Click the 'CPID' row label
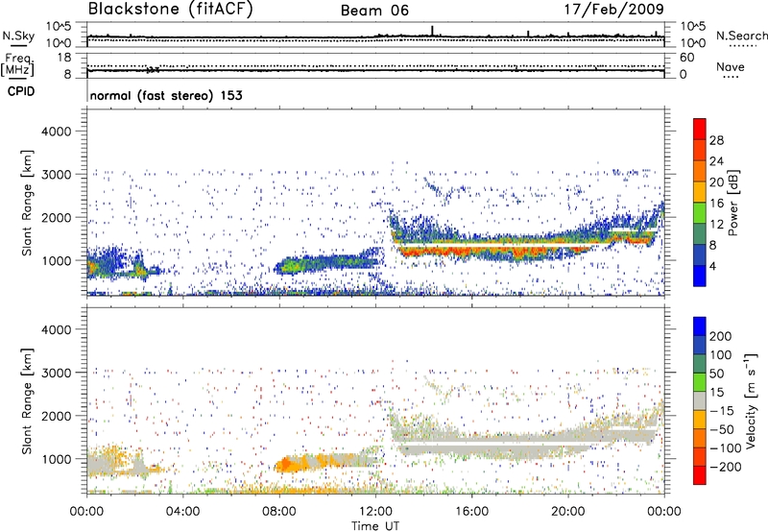The width and height of the screenshot is (768, 532). (21, 91)
